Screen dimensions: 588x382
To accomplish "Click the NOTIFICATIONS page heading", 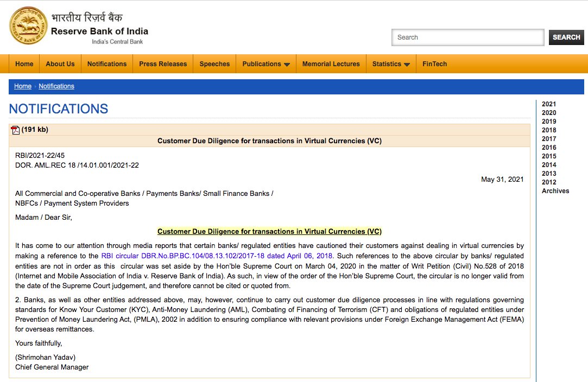I will tap(59, 109).
